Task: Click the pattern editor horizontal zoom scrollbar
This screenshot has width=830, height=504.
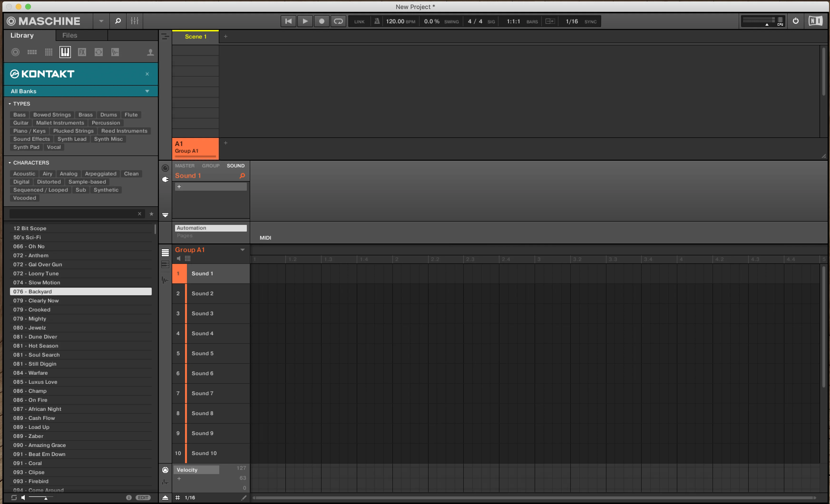Action: tap(534, 498)
